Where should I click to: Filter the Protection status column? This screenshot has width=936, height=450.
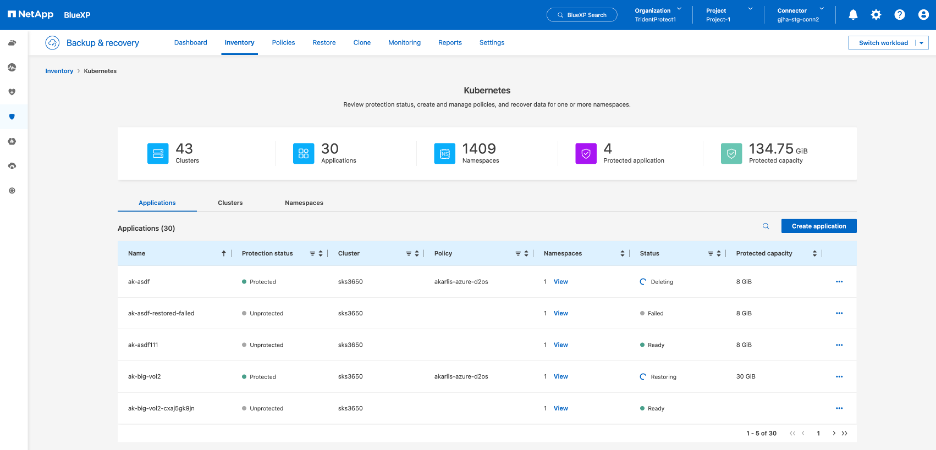tap(312, 254)
